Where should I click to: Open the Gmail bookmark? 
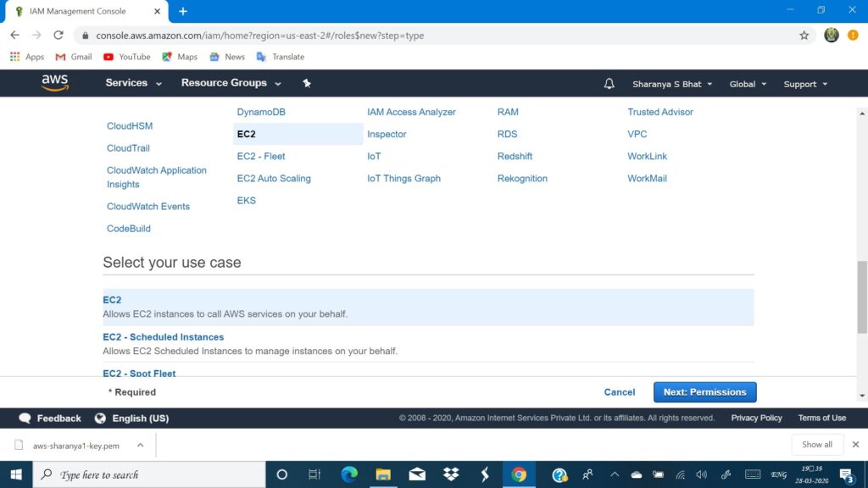click(x=74, y=57)
